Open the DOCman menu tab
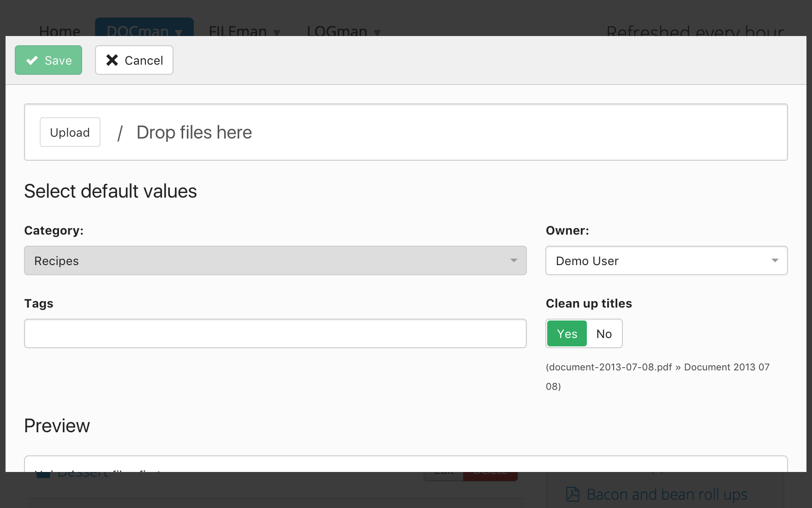 (144, 30)
